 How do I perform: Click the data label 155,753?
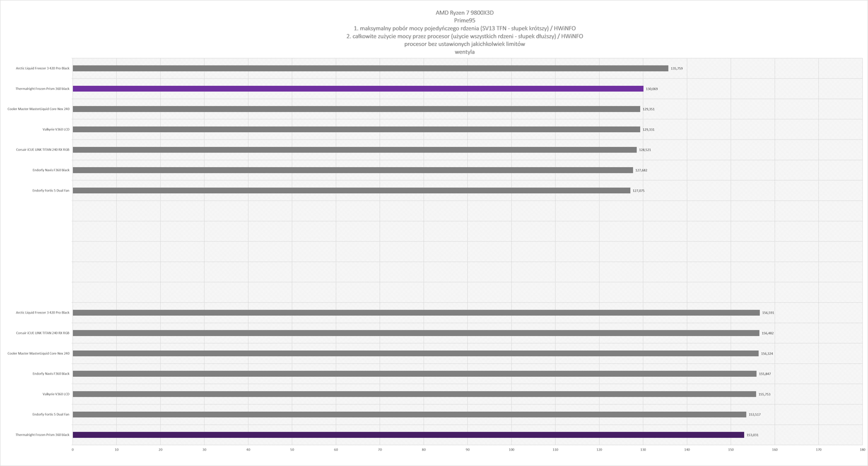tap(764, 394)
